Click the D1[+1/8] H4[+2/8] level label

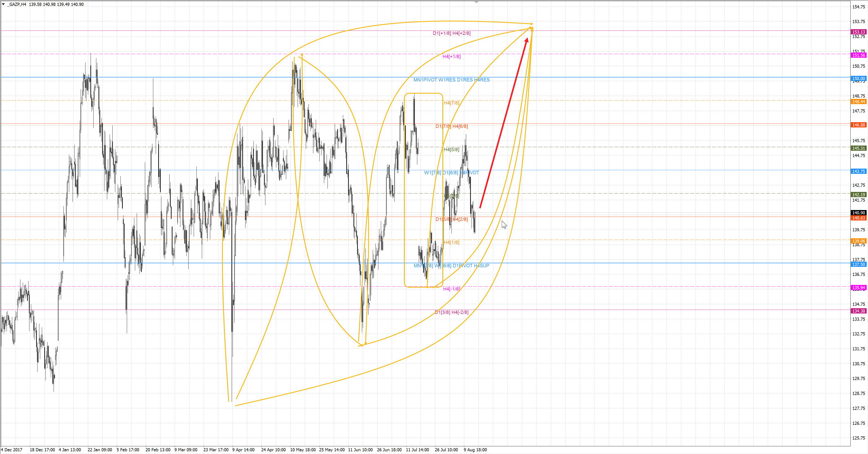(x=452, y=33)
